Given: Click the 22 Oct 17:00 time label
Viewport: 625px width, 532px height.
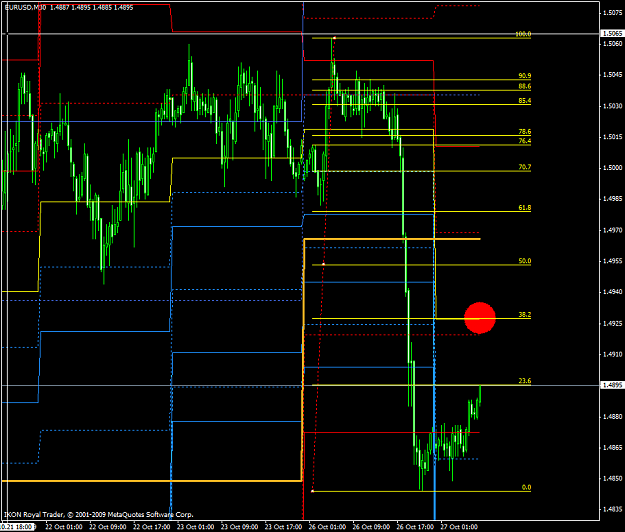Looking at the screenshot, I should point(151,527).
